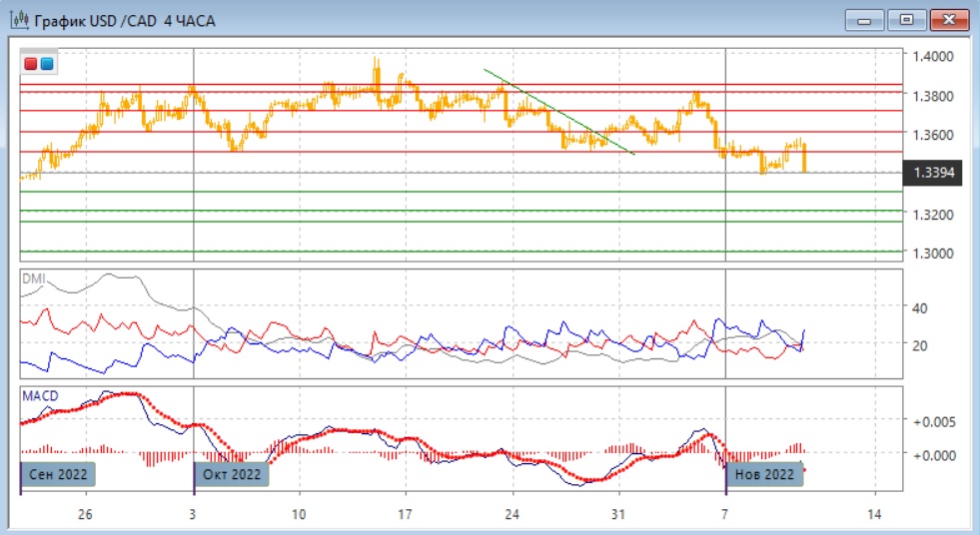This screenshot has height=535, width=980.
Task: Click the 40 level on DMI scale
Action: point(919,308)
